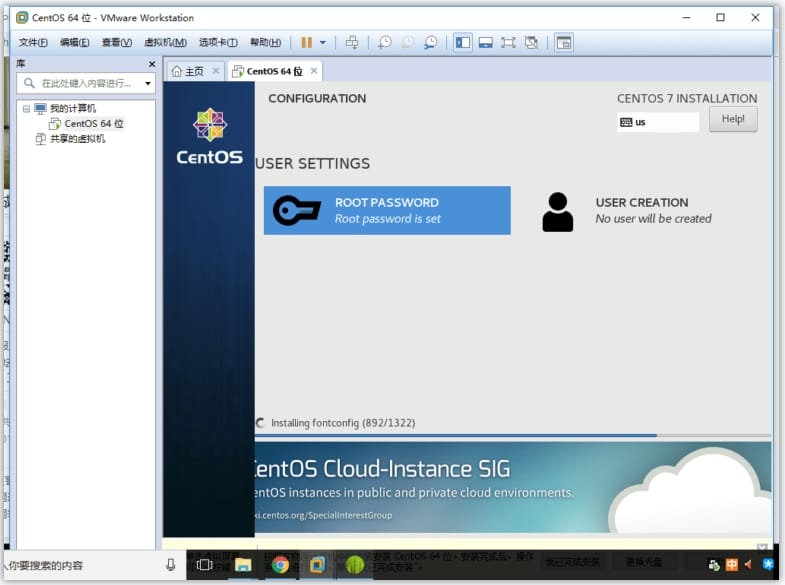Click the send Ctrl+Alt+Del icon
785x585 pixels.
[x=351, y=42]
